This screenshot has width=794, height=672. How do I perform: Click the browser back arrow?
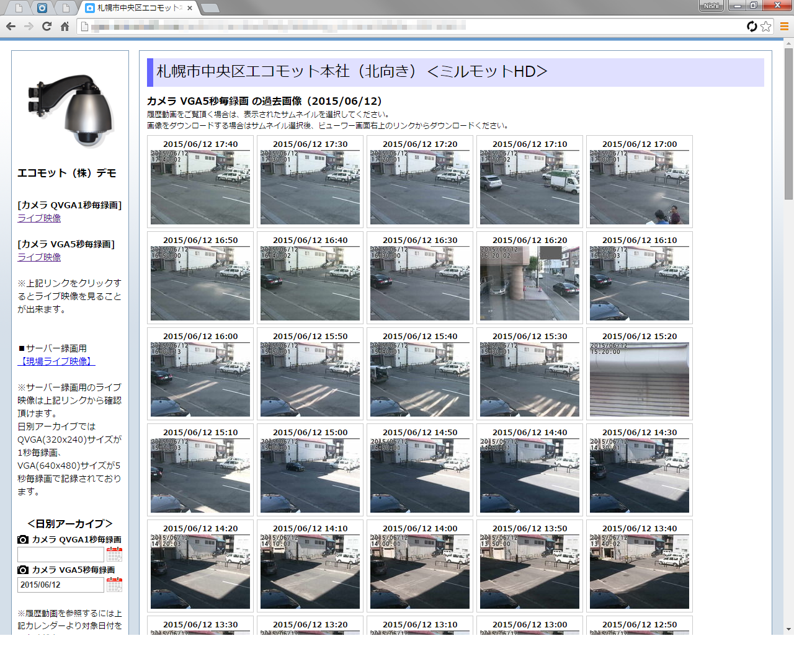tap(11, 26)
